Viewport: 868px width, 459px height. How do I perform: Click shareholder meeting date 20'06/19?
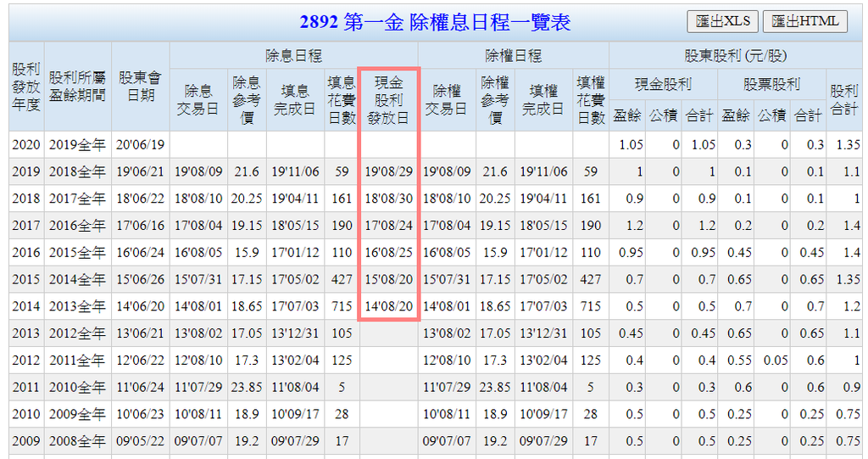click(141, 145)
